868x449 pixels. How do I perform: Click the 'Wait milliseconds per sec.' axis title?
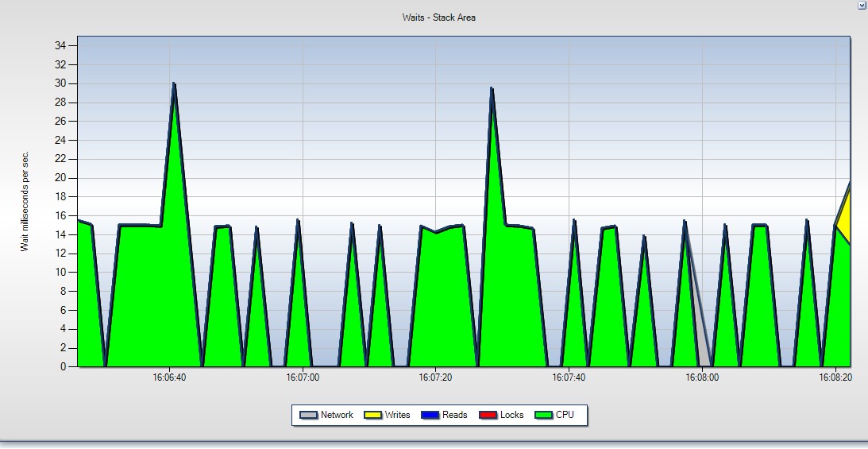(x=25, y=202)
